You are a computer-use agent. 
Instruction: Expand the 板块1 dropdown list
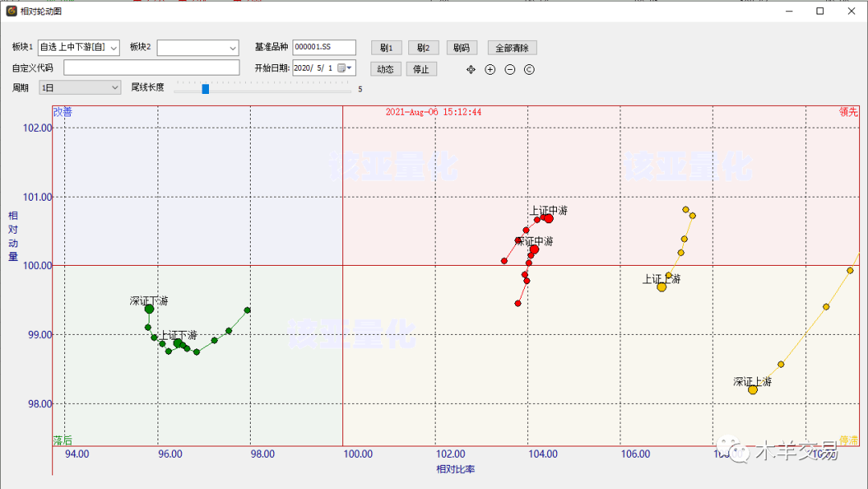tap(113, 48)
